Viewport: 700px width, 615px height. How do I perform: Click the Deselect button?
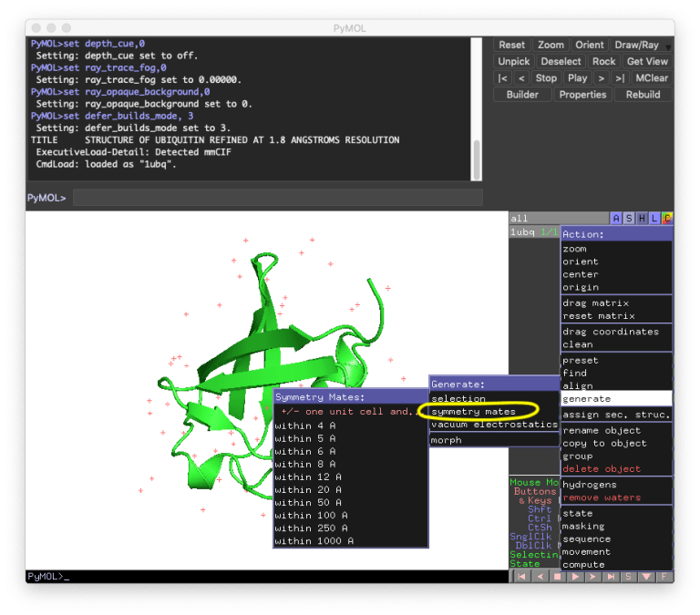[x=561, y=62]
